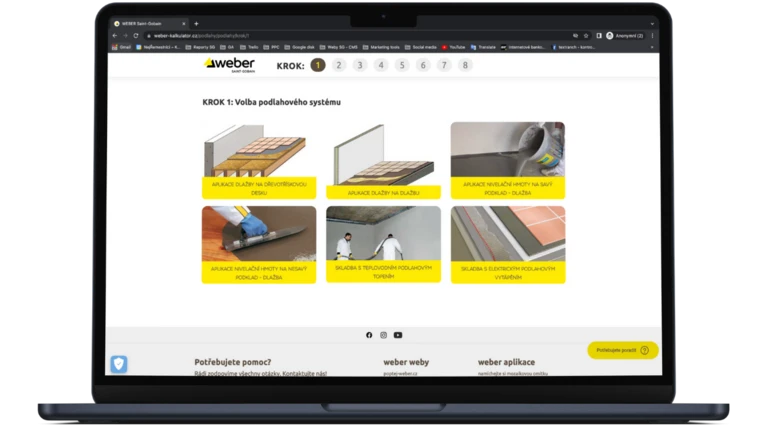Open the Instagram icon link
Viewport: 768px width, 432px height.
[383, 335]
